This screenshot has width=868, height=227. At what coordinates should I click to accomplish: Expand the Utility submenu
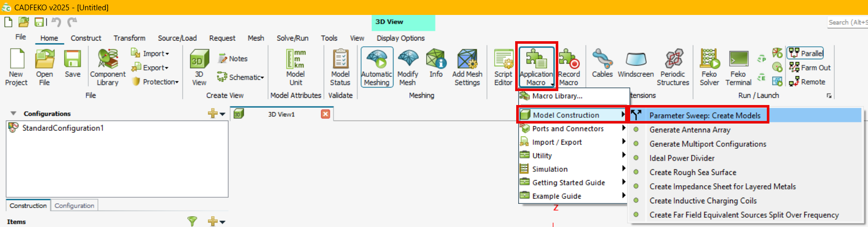click(x=573, y=155)
